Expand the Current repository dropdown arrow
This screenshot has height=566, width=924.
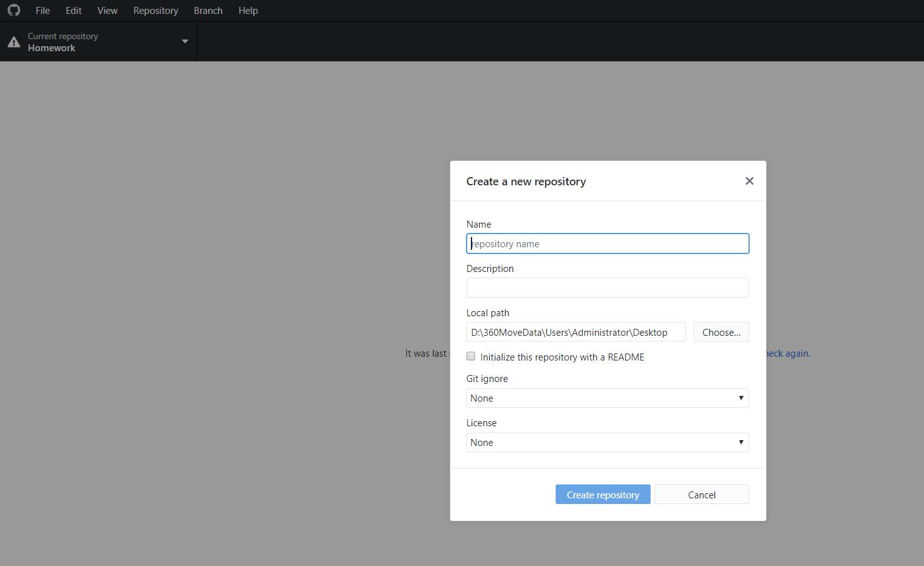click(185, 42)
